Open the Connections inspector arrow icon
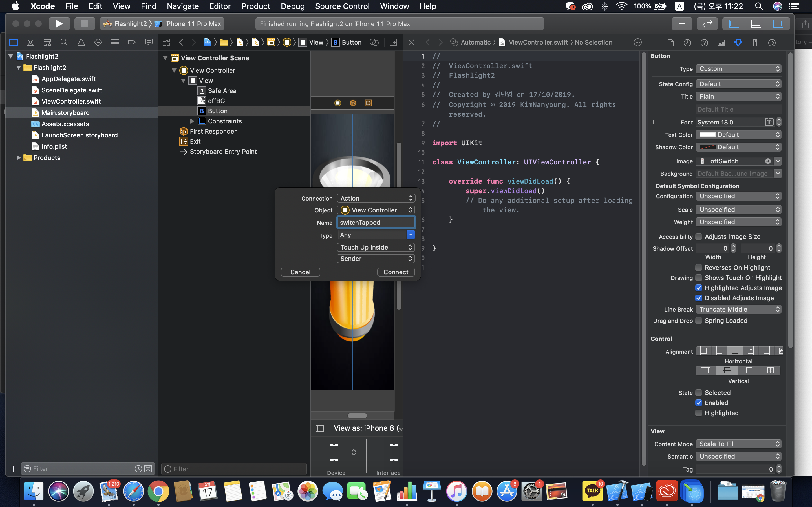This screenshot has width=812, height=507. [772, 42]
